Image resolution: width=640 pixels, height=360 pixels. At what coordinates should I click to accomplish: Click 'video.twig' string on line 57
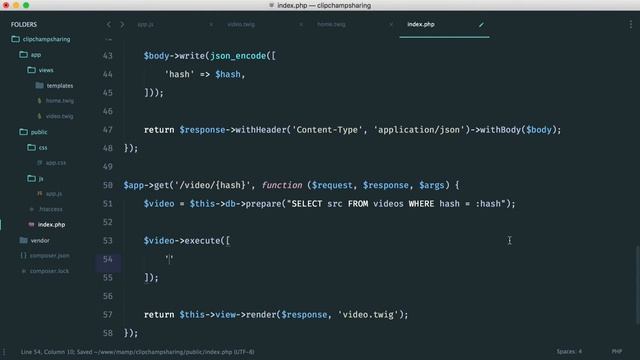pyautogui.click(x=368, y=315)
